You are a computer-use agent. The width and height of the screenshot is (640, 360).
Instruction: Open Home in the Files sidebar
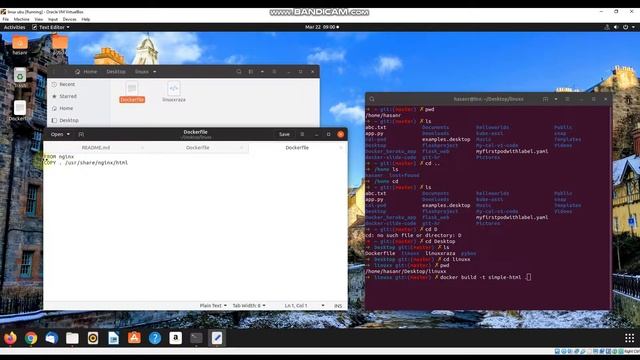(x=66, y=108)
